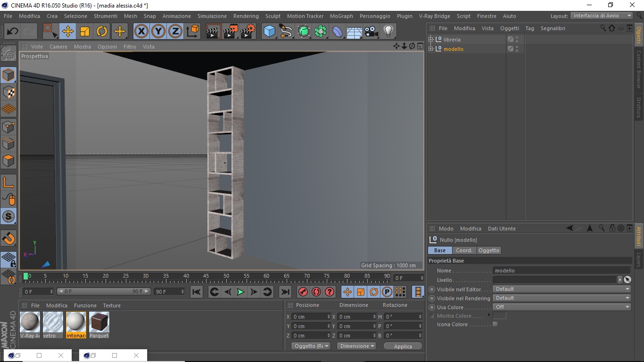
Task: Click the record active objects keyframe button
Action: (x=303, y=292)
